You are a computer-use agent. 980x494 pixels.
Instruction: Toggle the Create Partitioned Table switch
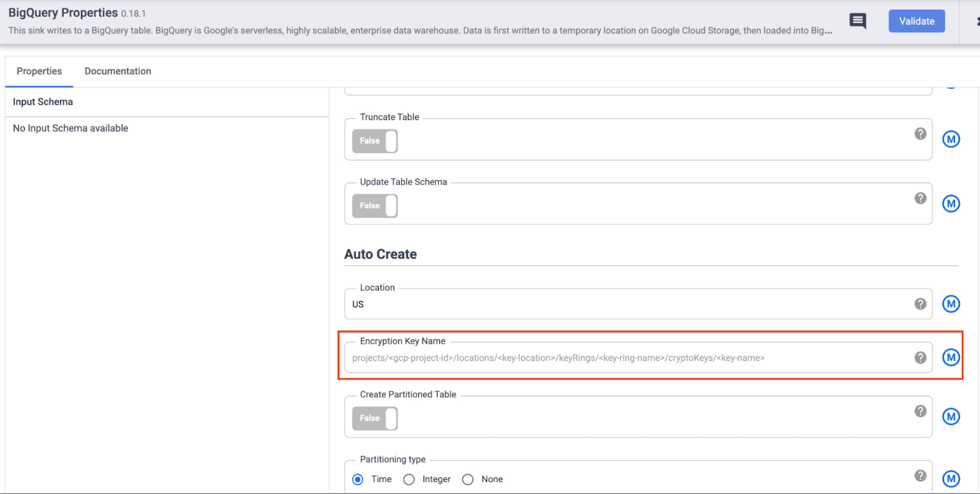[375, 418]
